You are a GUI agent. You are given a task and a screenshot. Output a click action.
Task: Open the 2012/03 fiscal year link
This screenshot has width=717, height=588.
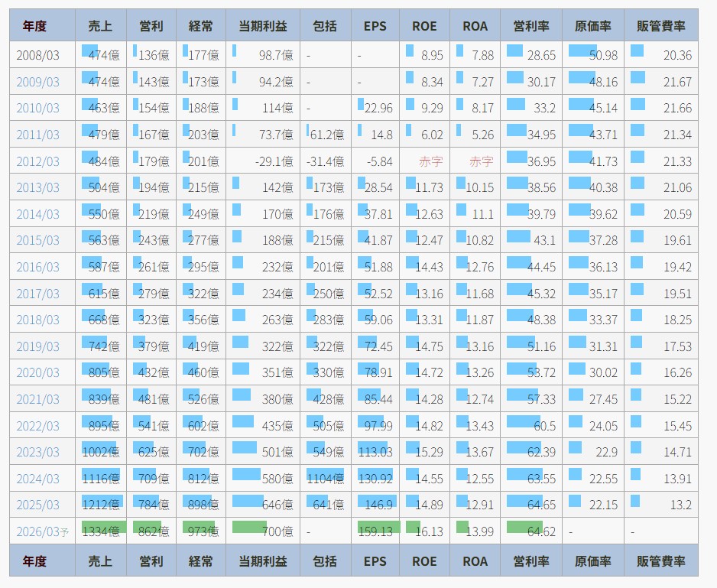pos(38,161)
